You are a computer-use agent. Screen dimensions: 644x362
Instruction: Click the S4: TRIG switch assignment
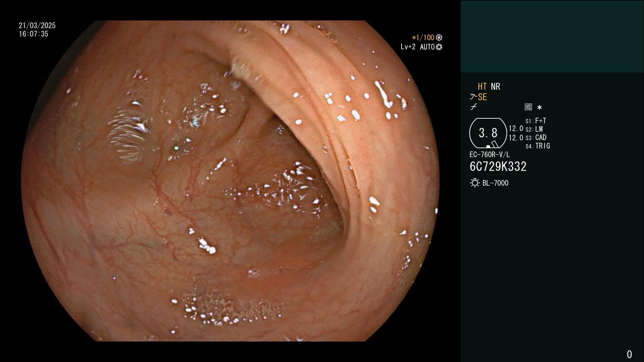coord(538,146)
